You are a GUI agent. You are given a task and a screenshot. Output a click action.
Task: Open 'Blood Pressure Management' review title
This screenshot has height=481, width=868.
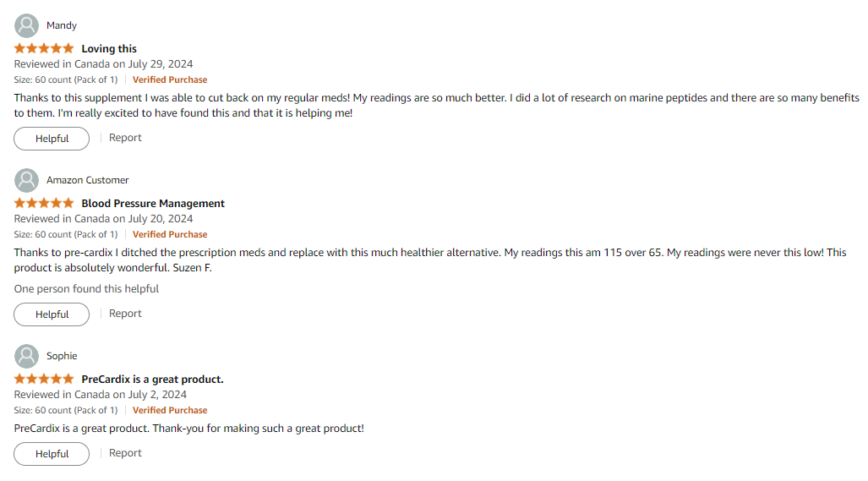pos(153,204)
